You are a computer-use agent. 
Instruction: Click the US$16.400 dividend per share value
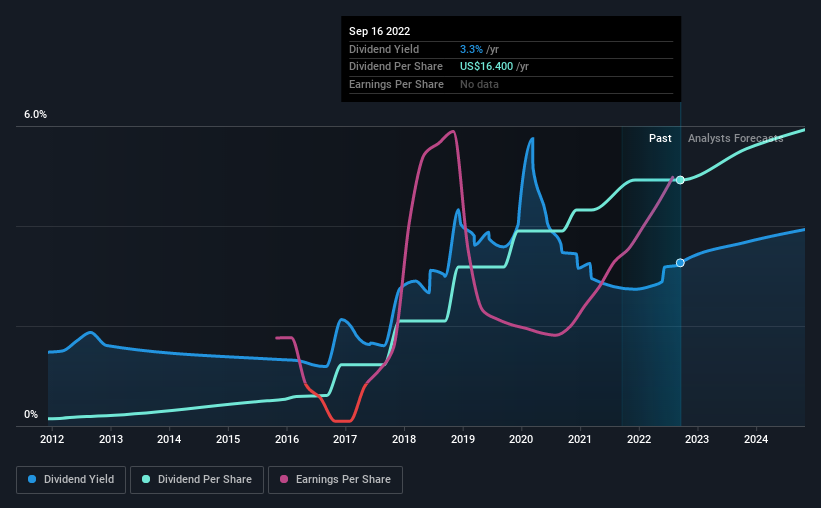point(486,67)
